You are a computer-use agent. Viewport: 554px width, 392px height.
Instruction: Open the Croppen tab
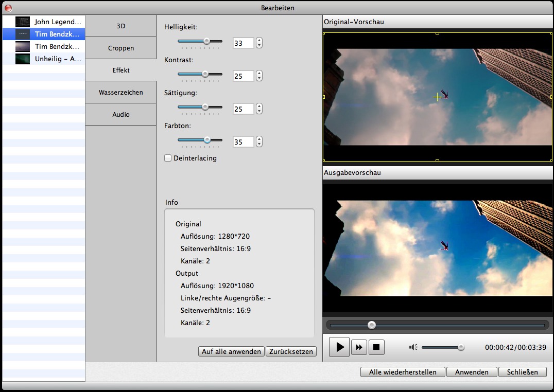click(x=121, y=48)
